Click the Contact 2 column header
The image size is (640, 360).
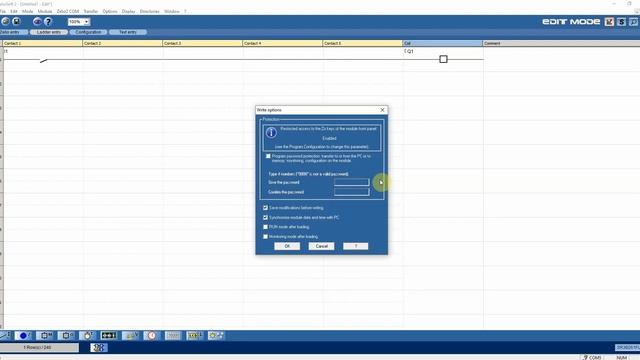122,43
